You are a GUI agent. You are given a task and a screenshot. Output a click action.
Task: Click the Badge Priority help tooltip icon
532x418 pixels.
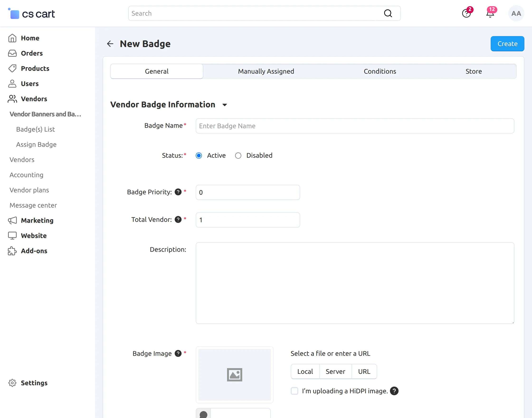178,192
